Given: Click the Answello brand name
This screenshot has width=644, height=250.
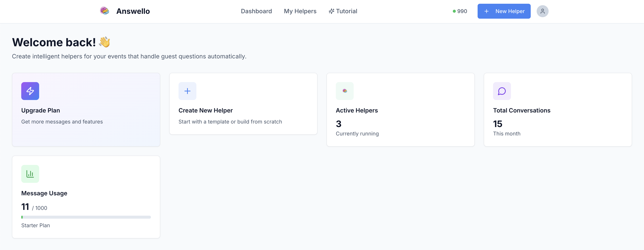Looking at the screenshot, I should click(x=133, y=11).
